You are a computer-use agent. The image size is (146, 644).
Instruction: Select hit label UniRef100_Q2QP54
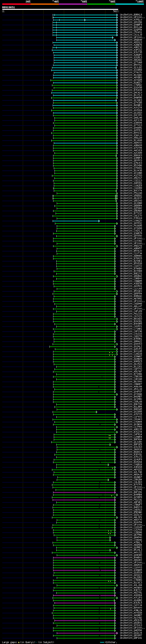click(131, 30)
